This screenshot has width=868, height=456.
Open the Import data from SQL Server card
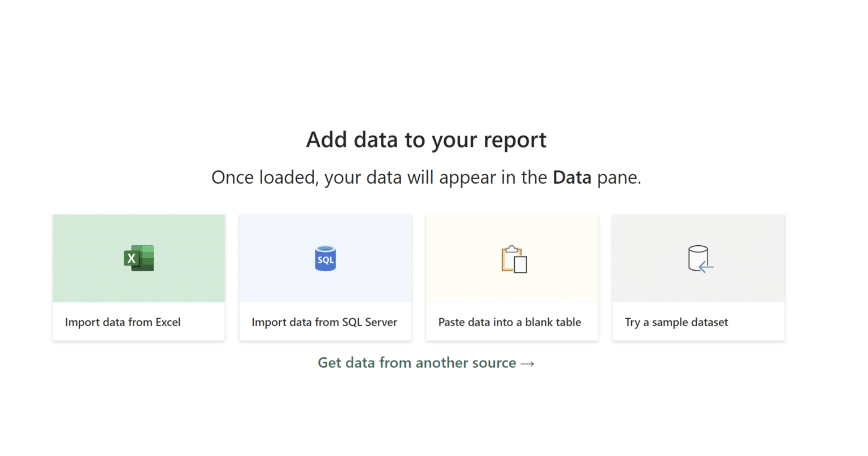[x=325, y=277]
